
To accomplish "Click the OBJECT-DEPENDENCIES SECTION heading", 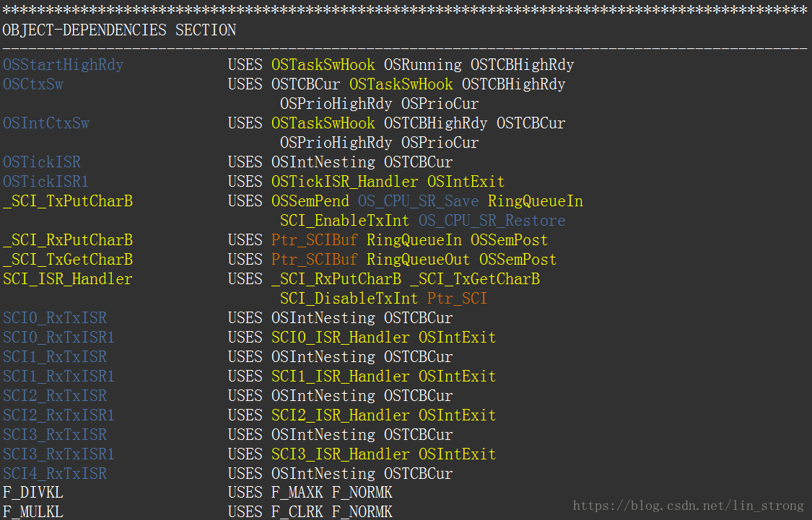I will (x=119, y=30).
